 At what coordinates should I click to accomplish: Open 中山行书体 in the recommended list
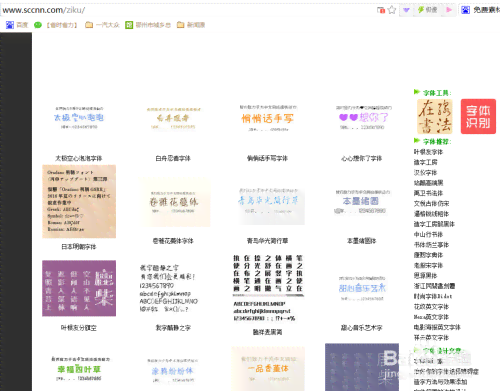(428, 235)
